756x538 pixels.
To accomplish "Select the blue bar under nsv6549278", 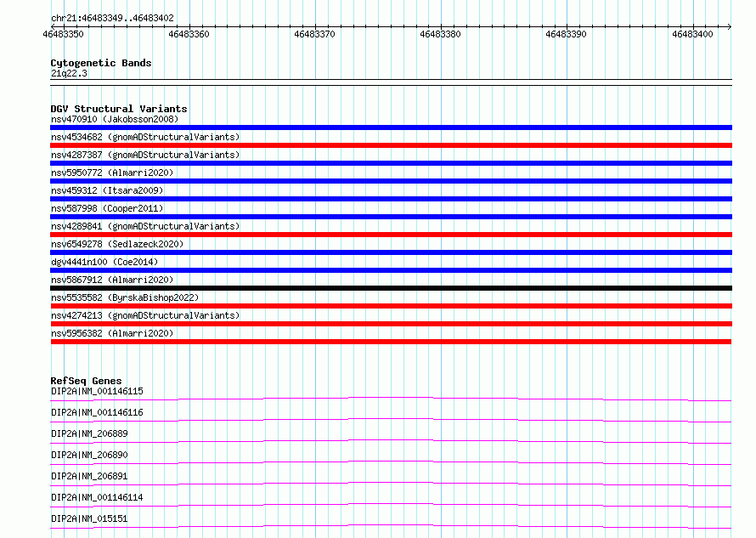I will click(391, 252).
